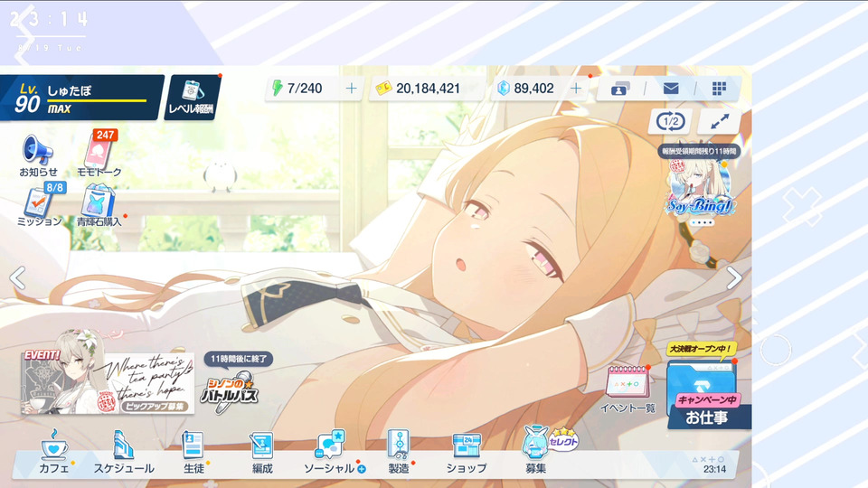The image size is (868, 488).
Task: Tap the 大決戦オープン中! notice bubble
Action: pos(702,349)
